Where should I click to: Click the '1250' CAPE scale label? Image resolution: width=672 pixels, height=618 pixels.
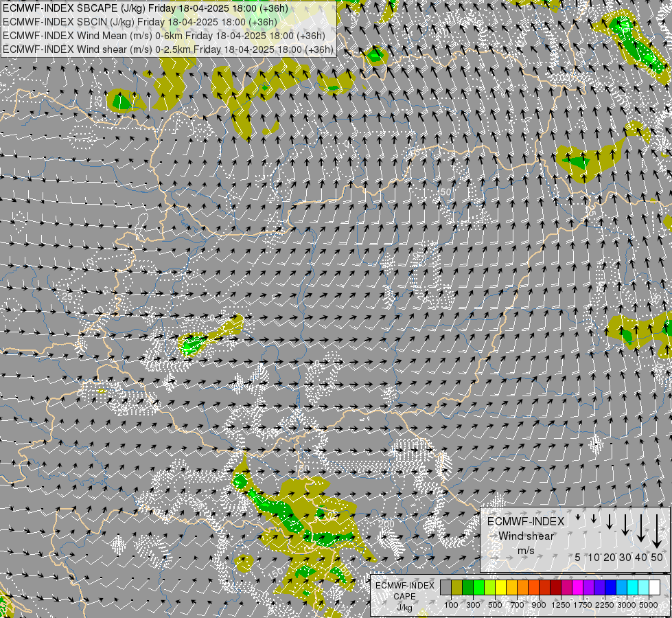tap(561, 605)
